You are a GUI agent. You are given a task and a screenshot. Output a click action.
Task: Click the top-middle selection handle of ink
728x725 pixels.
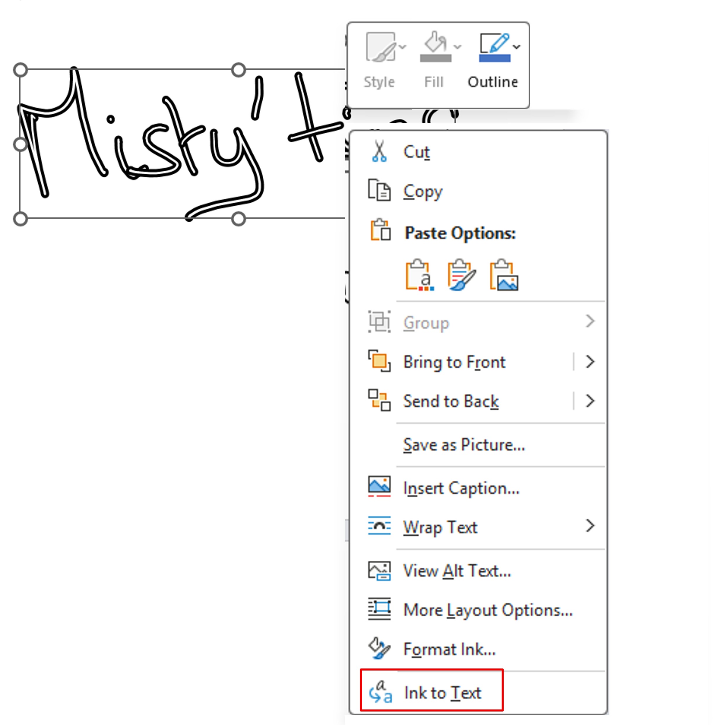238,70
